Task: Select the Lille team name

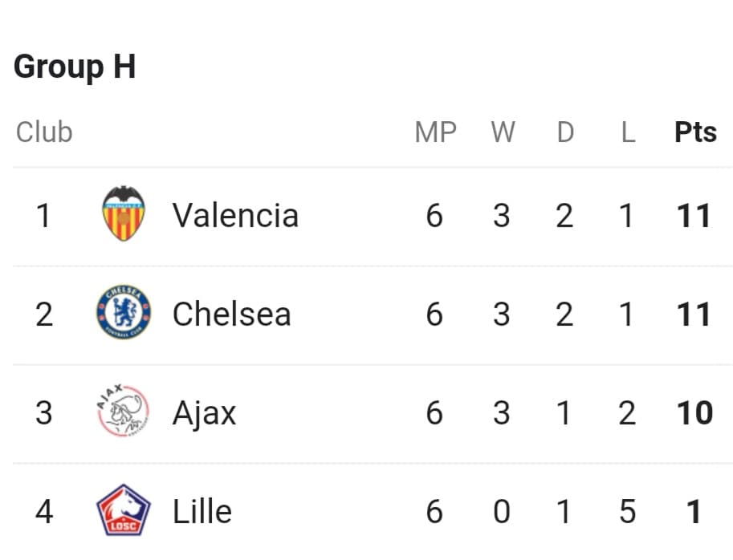Action: pyautogui.click(x=202, y=511)
